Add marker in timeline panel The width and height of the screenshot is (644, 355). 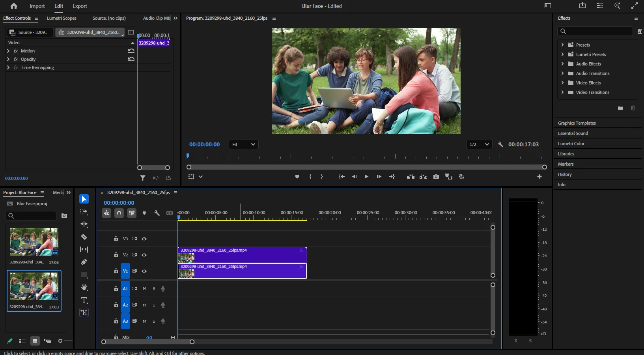point(144,213)
